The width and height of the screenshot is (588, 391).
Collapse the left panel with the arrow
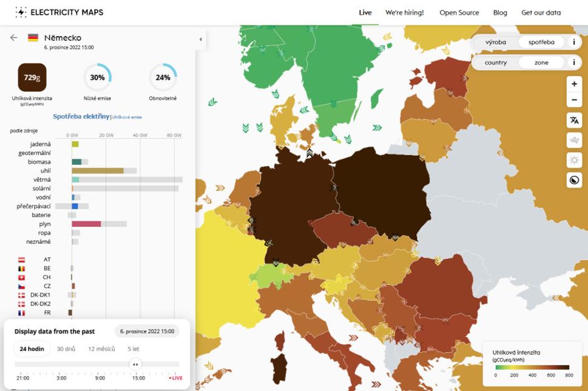(201, 39)
